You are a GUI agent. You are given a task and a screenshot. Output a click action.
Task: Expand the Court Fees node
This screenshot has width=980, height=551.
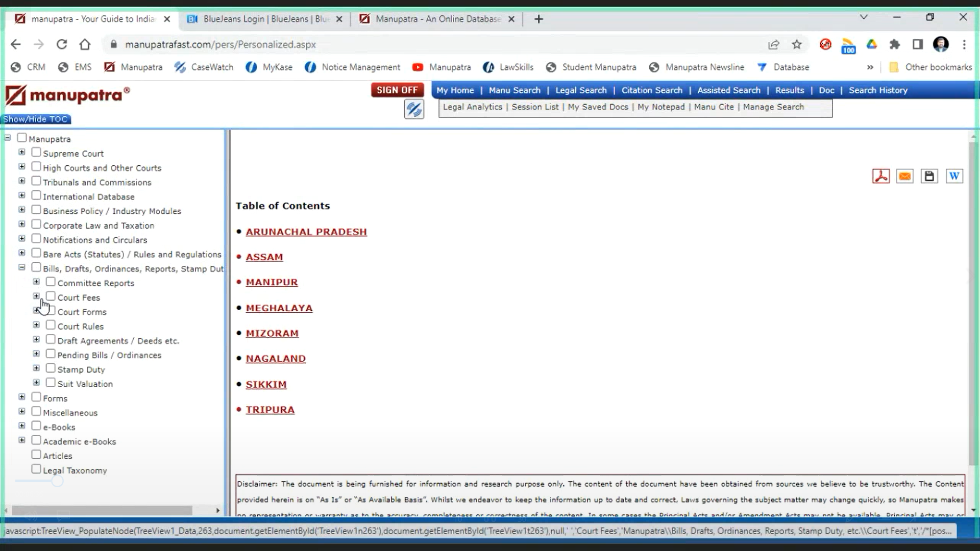(36, 296)
